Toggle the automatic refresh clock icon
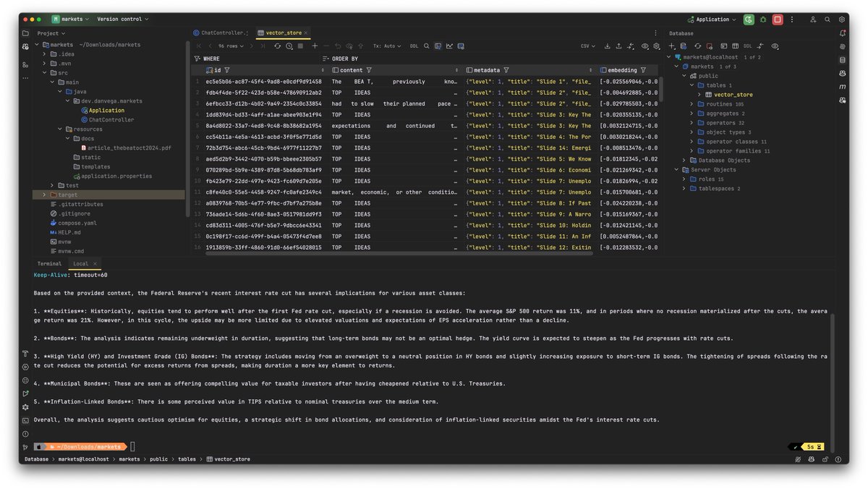 (289, 46)
